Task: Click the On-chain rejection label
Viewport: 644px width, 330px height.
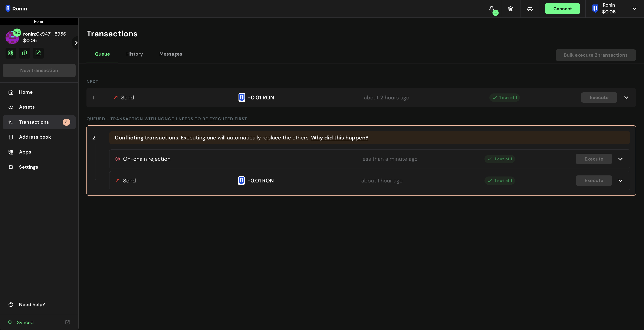Action: [147, 159]
